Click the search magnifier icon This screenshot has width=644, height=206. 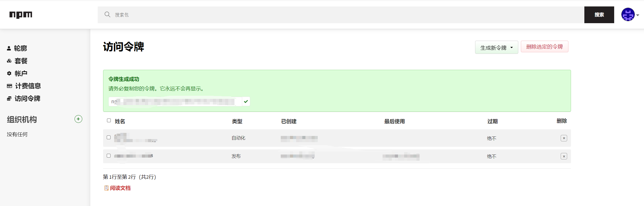(107, 14)
